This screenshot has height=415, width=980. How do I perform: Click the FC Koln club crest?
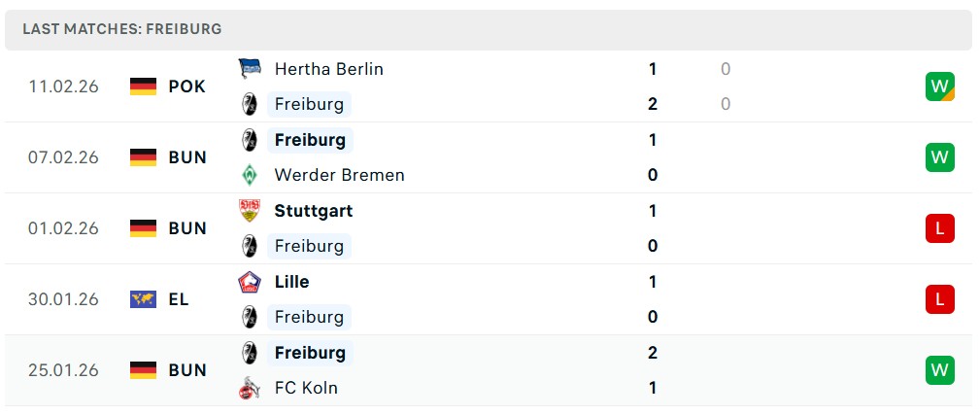pyautogui.click(x=250, y=388)
